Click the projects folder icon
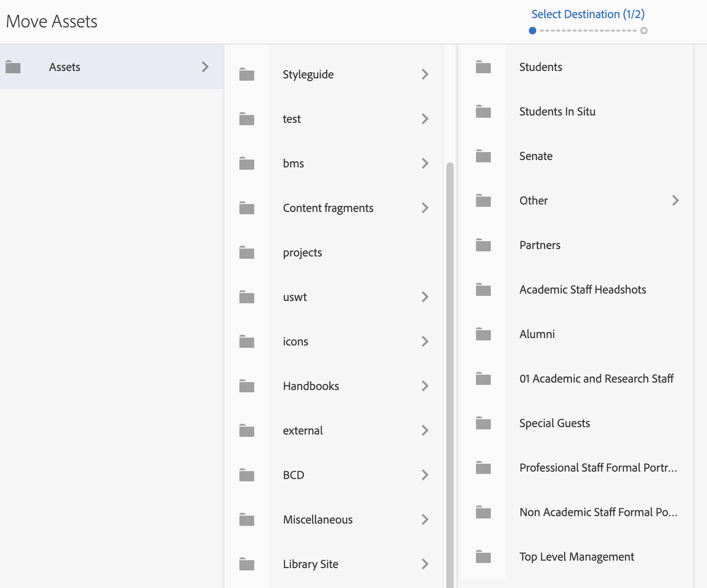 pos(247,253)
